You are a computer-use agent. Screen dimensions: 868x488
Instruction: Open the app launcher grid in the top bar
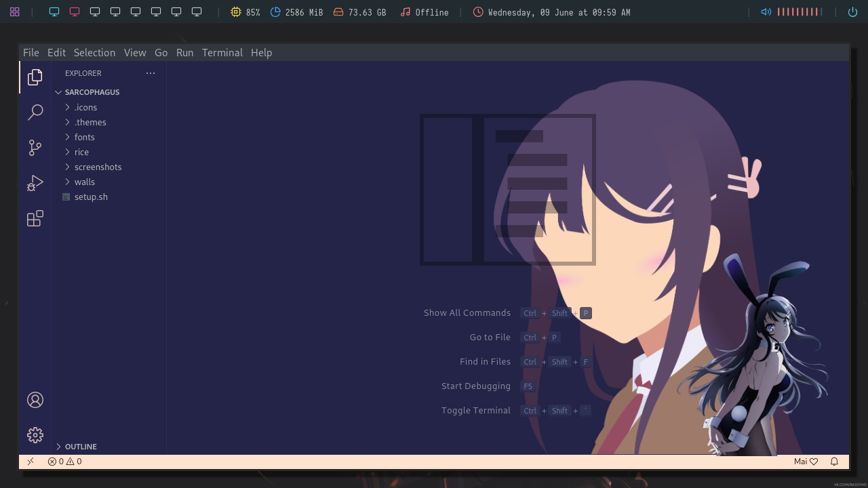14,12
